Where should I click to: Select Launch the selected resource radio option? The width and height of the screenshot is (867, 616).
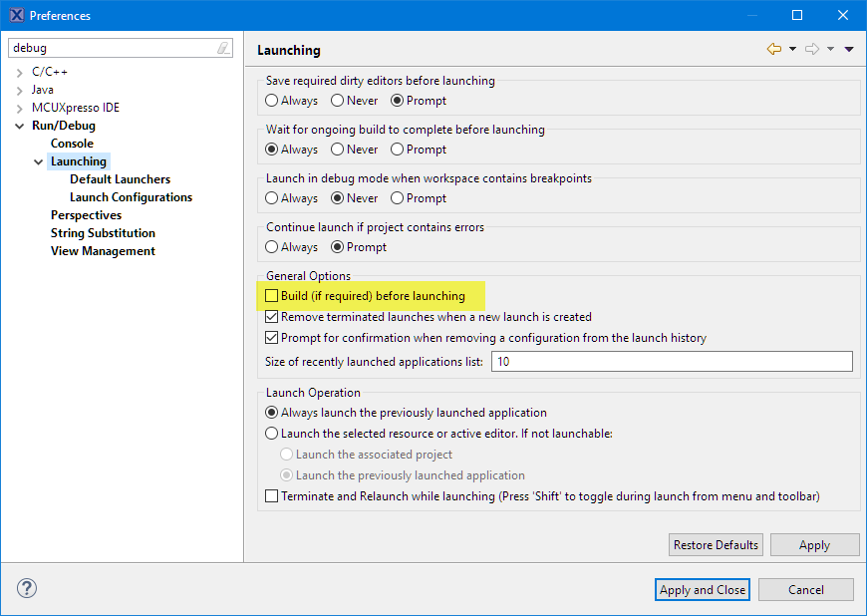tap(272, 434)
